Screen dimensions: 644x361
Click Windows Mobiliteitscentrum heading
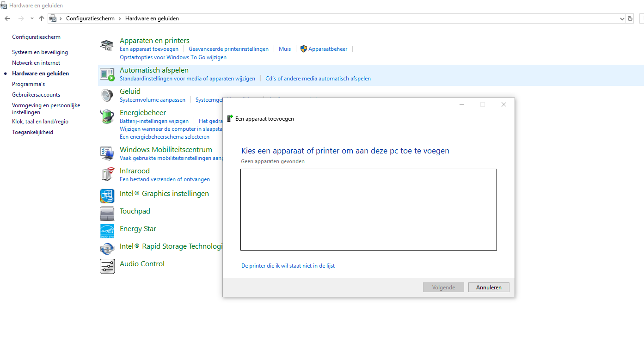tap(166, 150)
